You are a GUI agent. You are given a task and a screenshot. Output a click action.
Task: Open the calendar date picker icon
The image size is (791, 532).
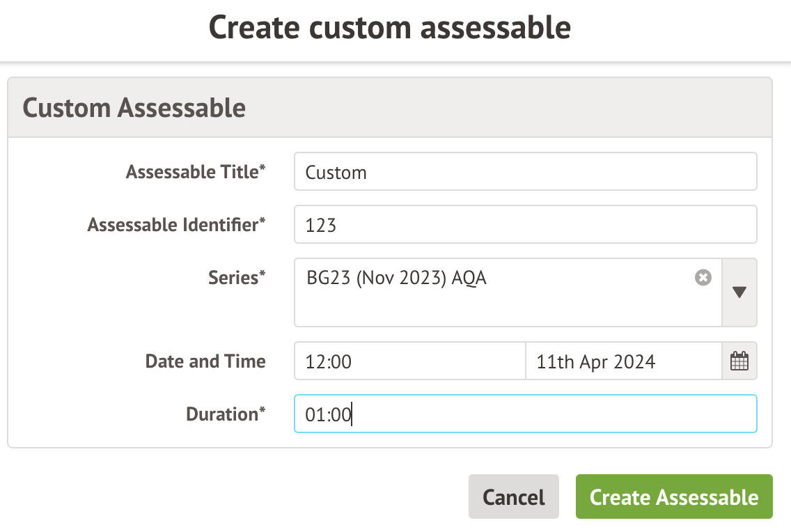(739, 361)
